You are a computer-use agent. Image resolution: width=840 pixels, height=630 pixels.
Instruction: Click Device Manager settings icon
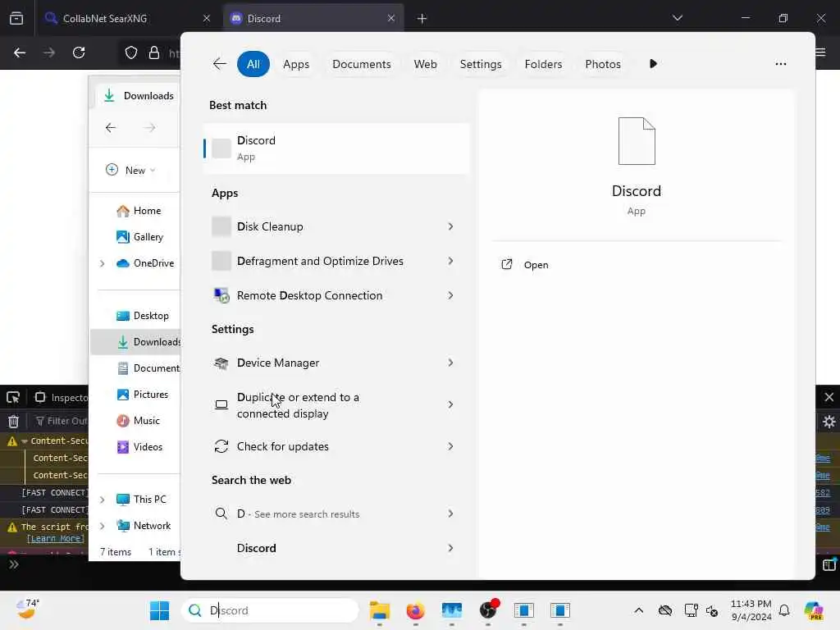point(221,363)
